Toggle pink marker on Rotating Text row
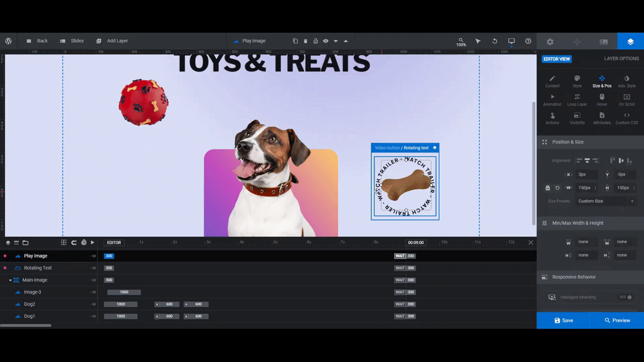Viewport: 644px width, 362px height. [x=5, y=268]
